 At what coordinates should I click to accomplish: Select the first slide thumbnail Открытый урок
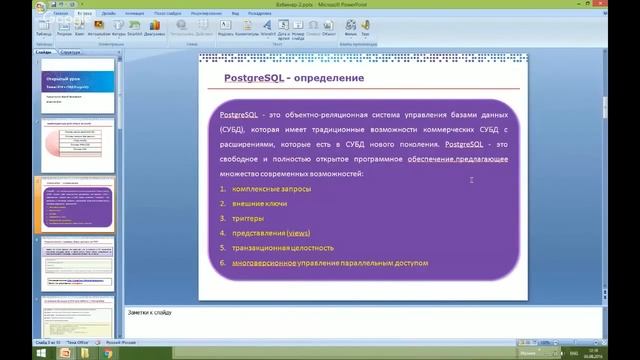pos(78,86)
